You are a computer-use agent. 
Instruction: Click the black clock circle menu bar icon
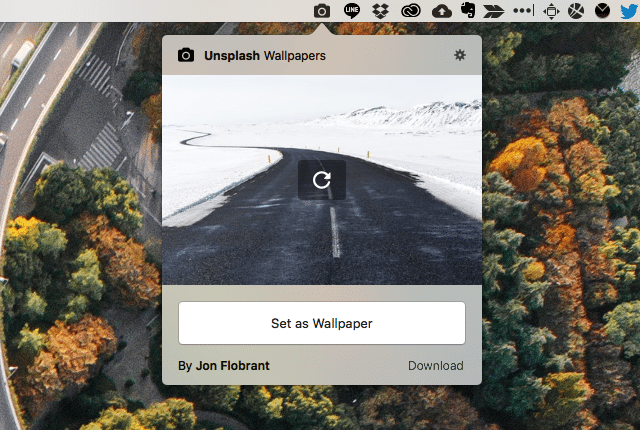tap(602, 11)
